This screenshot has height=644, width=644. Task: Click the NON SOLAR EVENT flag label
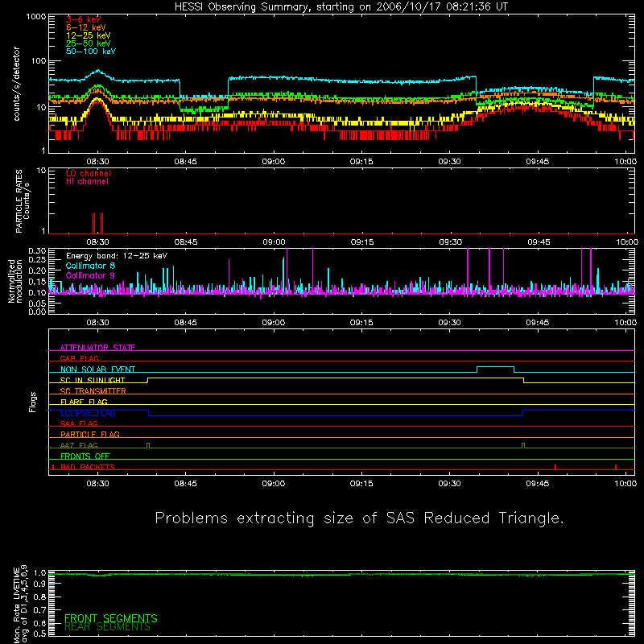[x=97, y=369]
